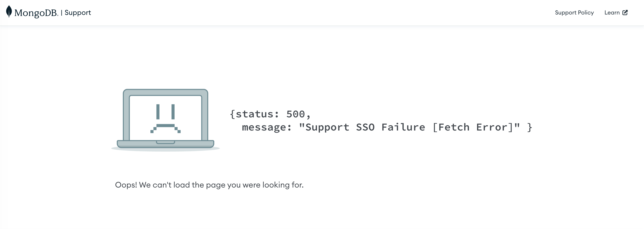Click the MongoDB wordmark in header
Image resolution: width=644 pixels, height=229 pixels.
pos(36,13)
